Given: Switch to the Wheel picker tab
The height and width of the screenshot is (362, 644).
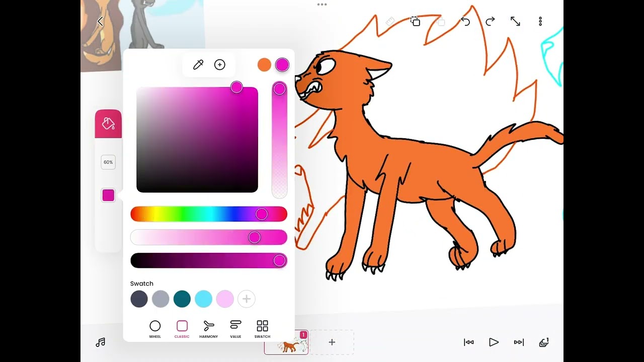Looking at the screenshot, I should [155, 329].
